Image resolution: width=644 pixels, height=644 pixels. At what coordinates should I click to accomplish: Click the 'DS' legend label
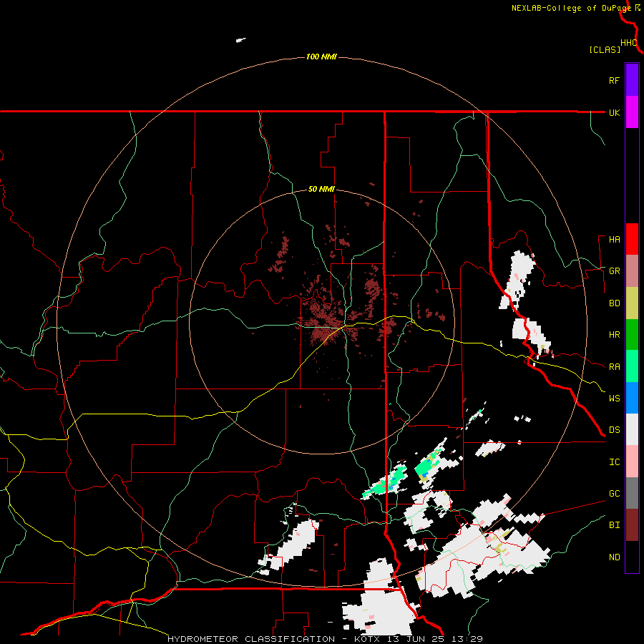coord(614,430)
